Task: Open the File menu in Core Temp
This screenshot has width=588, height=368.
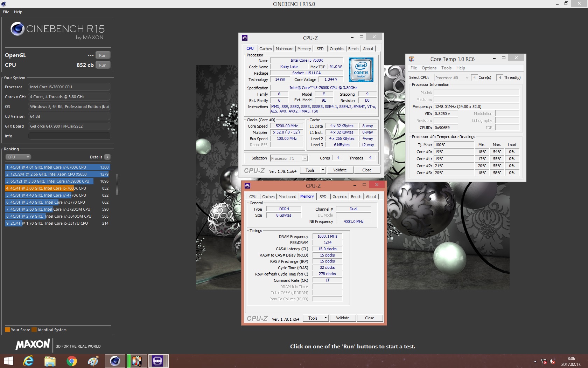Action: click(x=414, y=68)
